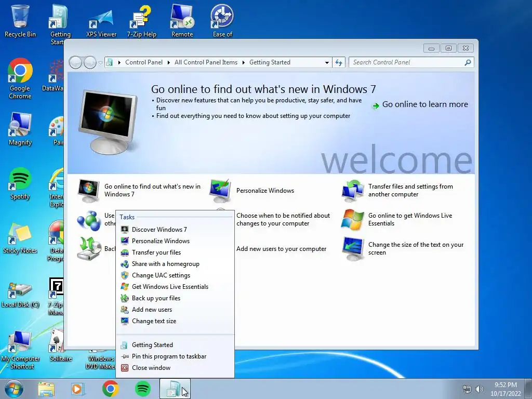The height and width of the screenshot is (399, 532).
Task: Click the volume speaker tray icon
Action: [x=479, y=389]
